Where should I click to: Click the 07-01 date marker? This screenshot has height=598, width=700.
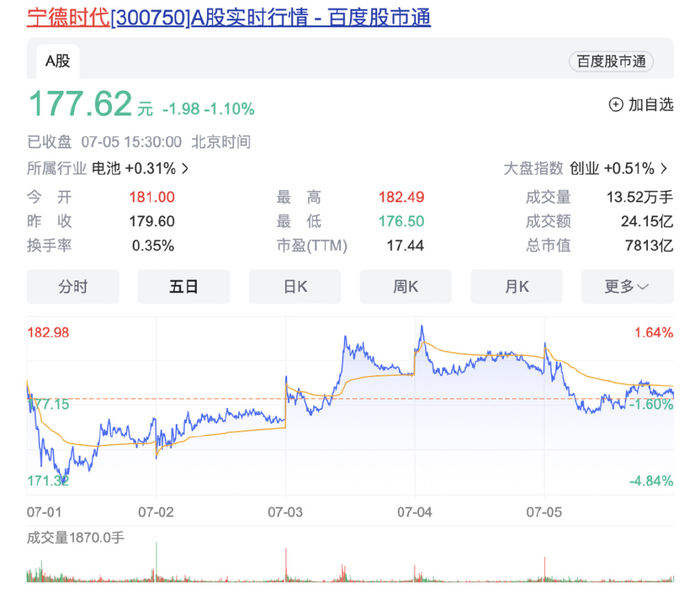(44, 513)
